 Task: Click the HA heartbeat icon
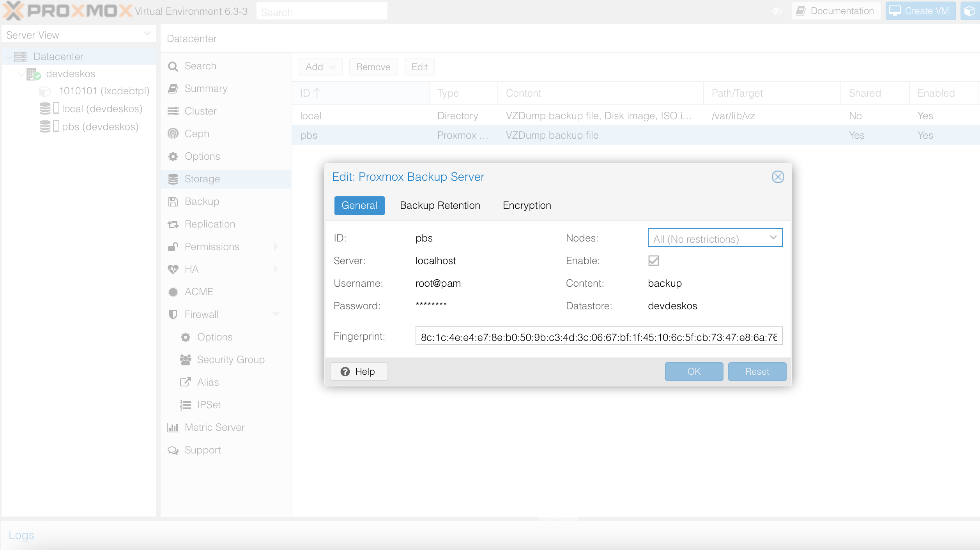click(173, 270)
